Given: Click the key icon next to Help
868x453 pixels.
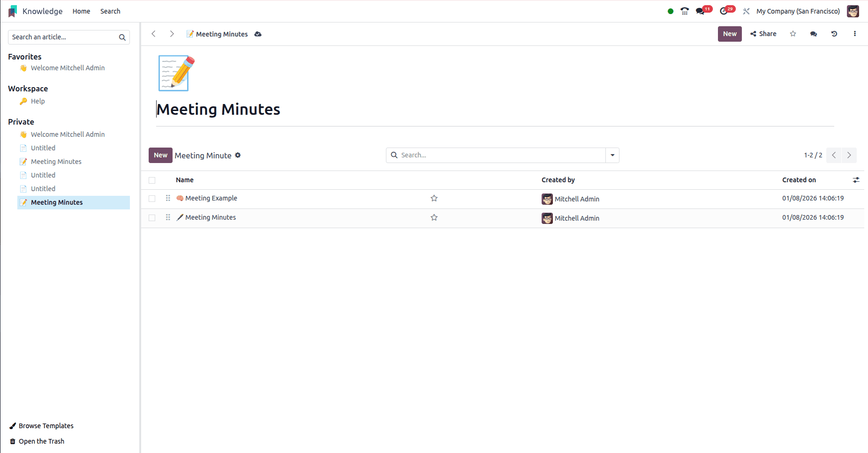Looking at the screenshot, I should (23, 101).
